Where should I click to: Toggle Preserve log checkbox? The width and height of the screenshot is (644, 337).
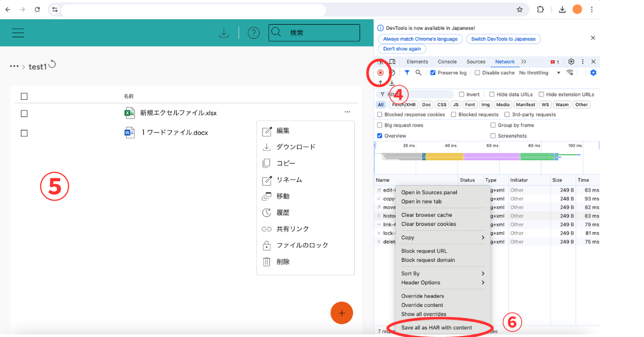433,72
